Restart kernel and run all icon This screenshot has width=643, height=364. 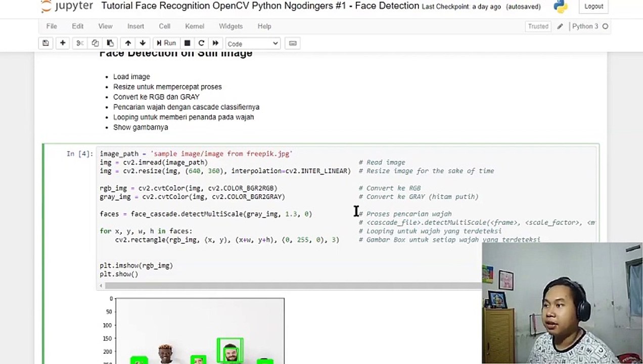(x=215, y=43)
